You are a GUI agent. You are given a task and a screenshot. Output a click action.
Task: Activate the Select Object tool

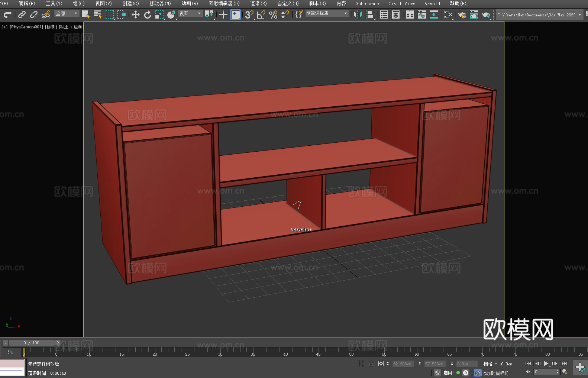tap(85, 14)
